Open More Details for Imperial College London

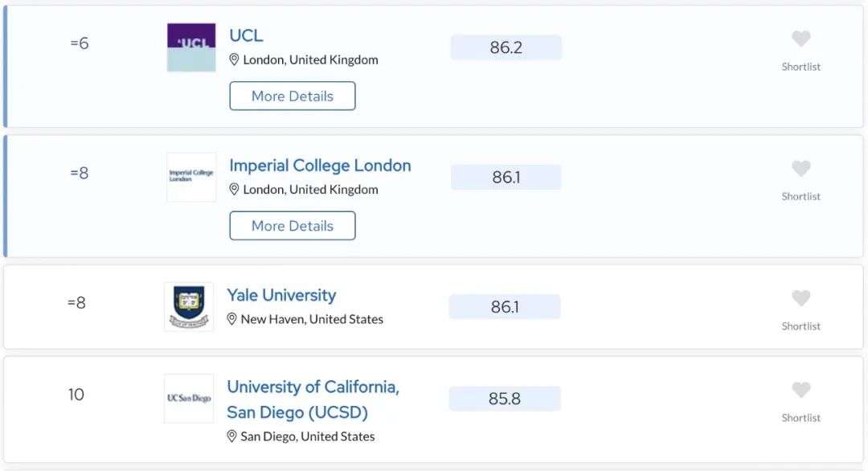coord(293,225)
